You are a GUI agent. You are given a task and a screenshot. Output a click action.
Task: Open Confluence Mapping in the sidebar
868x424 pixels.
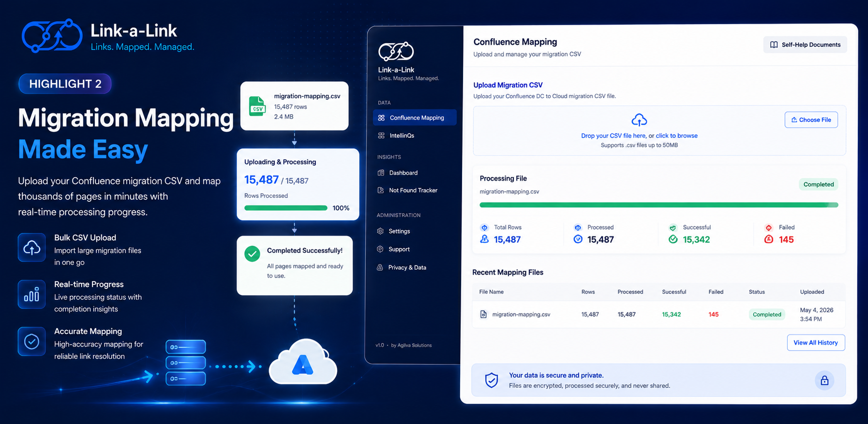click(415, 117)
